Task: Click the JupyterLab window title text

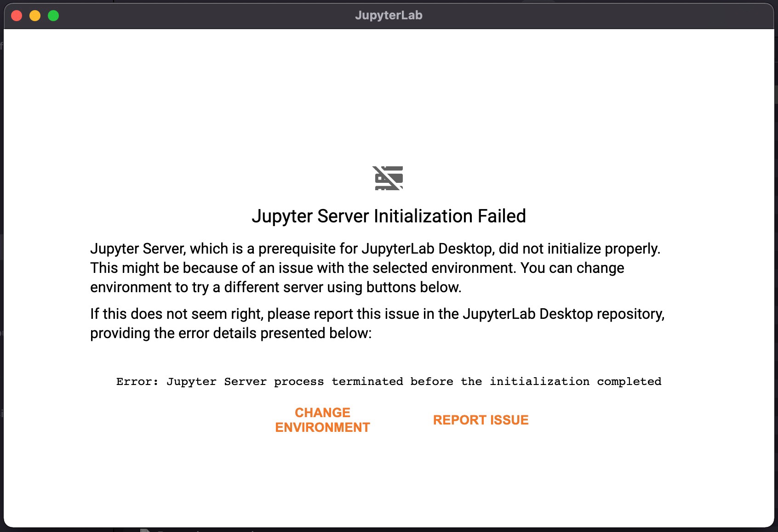Action: [389, 15]
